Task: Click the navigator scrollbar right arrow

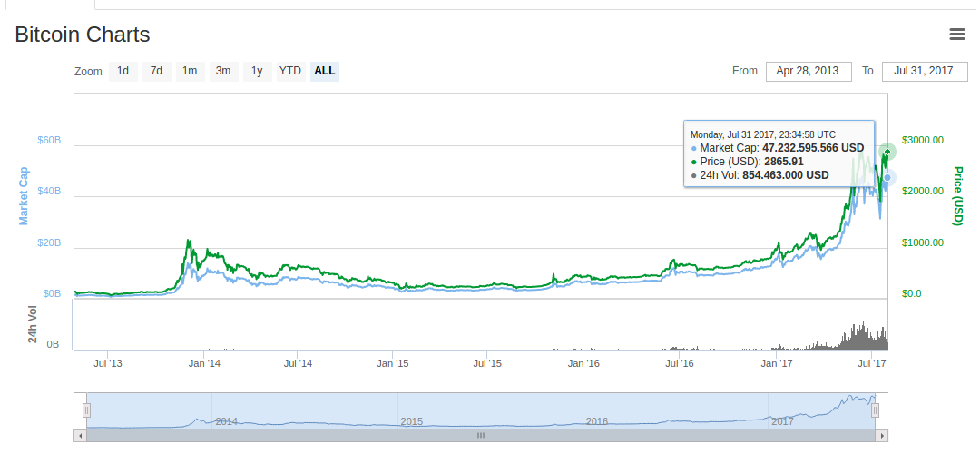Action: pyautogui.click(x=882, y=436)
